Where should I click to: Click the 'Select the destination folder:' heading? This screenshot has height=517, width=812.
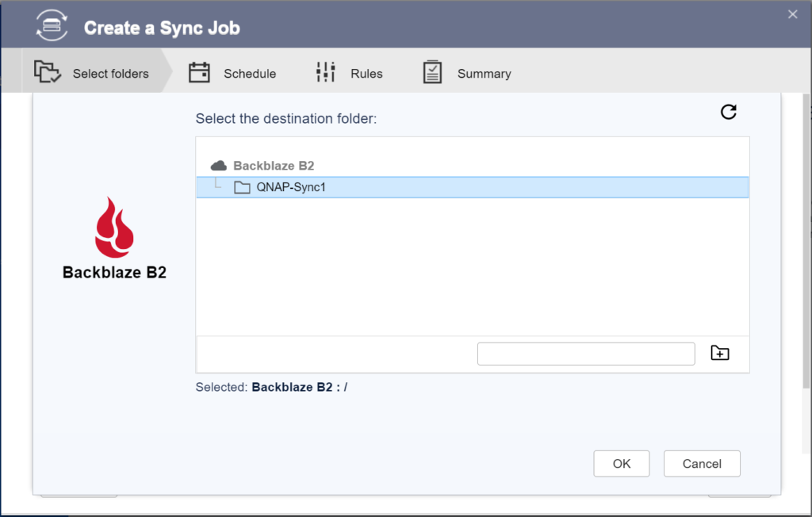coord(285,119)
